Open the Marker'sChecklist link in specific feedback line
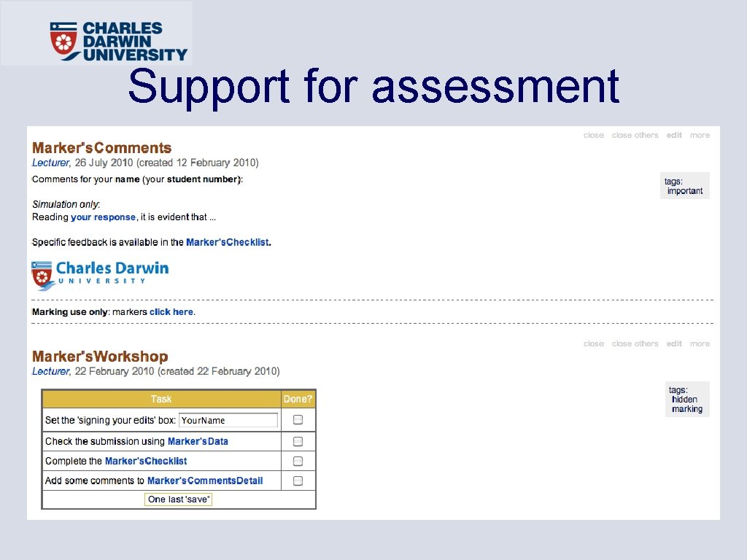This screenshot has height=560, width=747. point(228,242)
